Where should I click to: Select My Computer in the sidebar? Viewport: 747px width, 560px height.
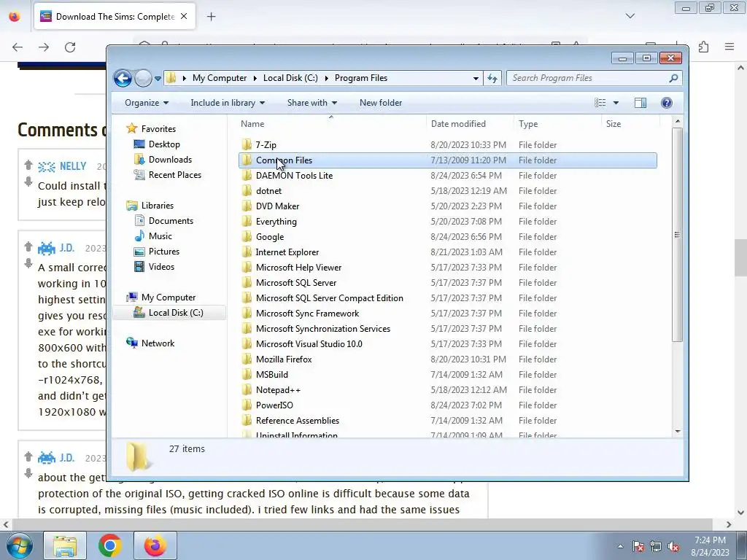point(169,297)
